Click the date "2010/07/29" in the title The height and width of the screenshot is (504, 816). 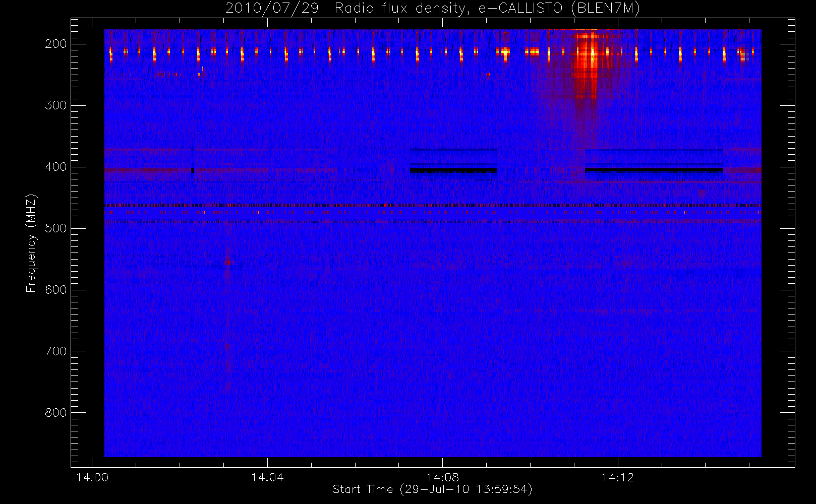(x=272, y=9)
